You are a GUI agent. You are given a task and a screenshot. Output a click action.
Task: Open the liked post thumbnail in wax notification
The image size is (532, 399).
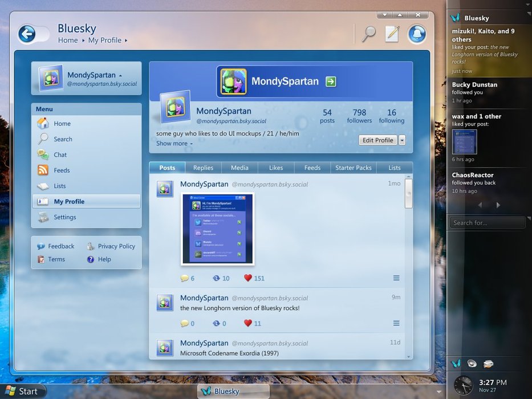tap(465, 142)
